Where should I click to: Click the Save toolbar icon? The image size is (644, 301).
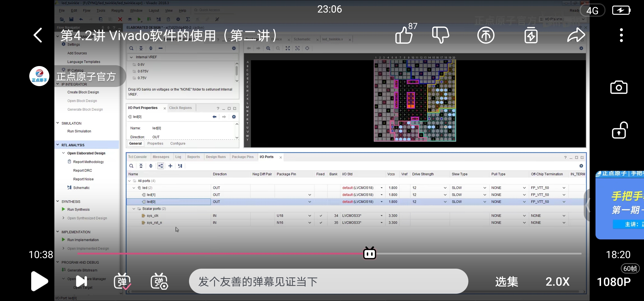[71, 19]
